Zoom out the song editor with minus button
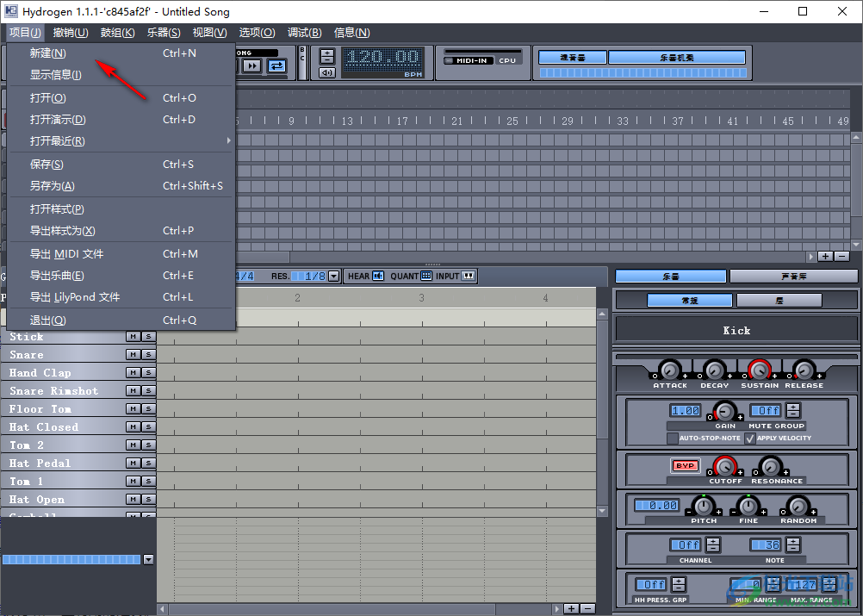Image resolution: width=863 pixels, height=616 pixels. [841, 256]
